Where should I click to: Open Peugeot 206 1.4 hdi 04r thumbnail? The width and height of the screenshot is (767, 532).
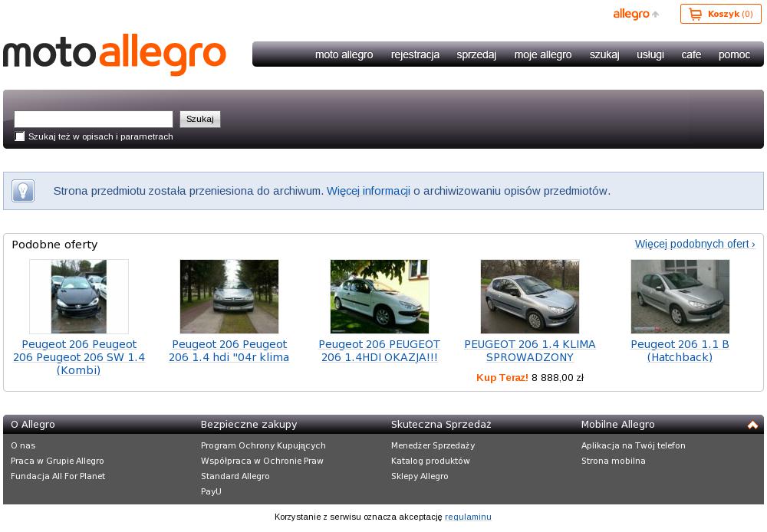pos(229,297)
